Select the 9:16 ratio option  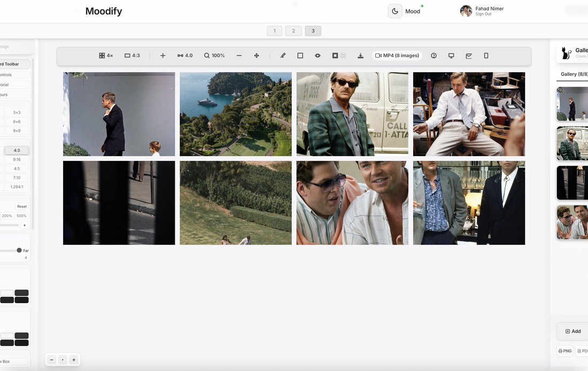coord(17,159)
